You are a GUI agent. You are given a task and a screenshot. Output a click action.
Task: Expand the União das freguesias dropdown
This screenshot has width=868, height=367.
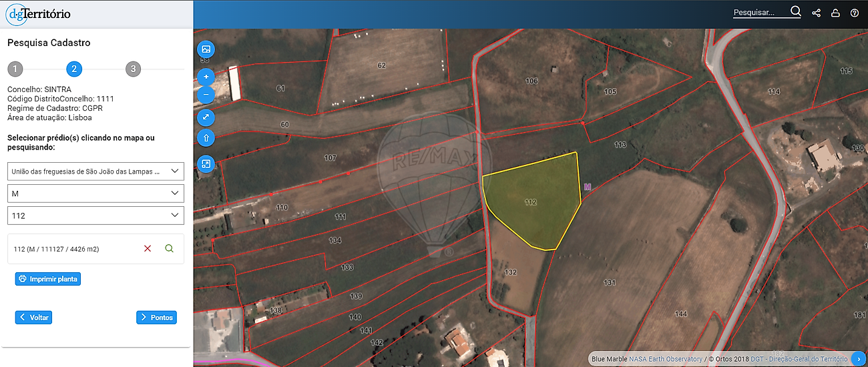[95, 171]
